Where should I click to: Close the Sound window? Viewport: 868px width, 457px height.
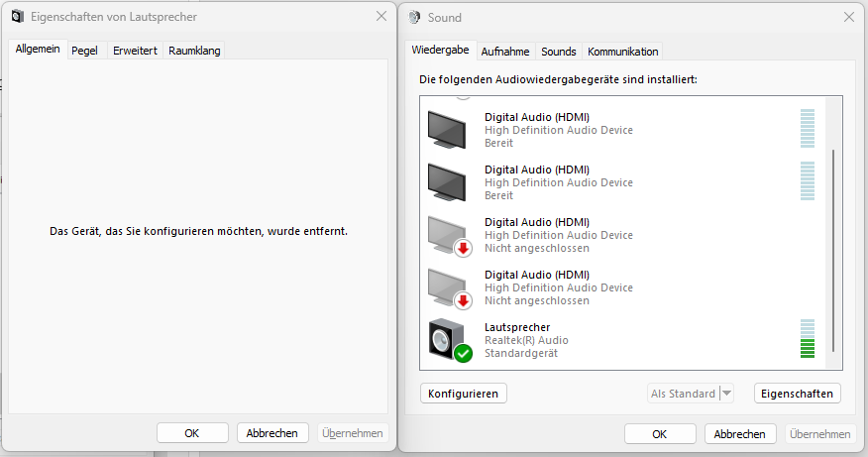coord(849,17)
